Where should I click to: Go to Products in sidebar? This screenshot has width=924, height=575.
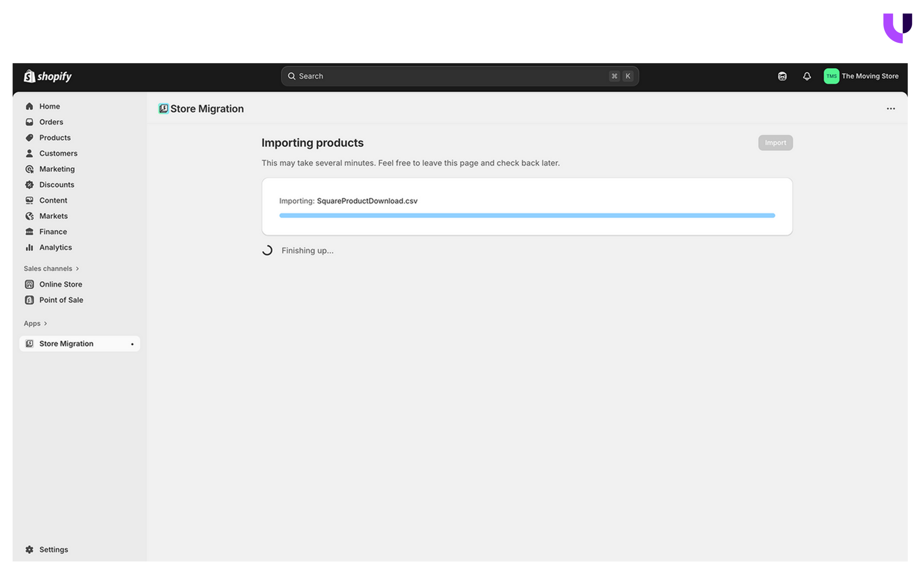coord(55,138)
